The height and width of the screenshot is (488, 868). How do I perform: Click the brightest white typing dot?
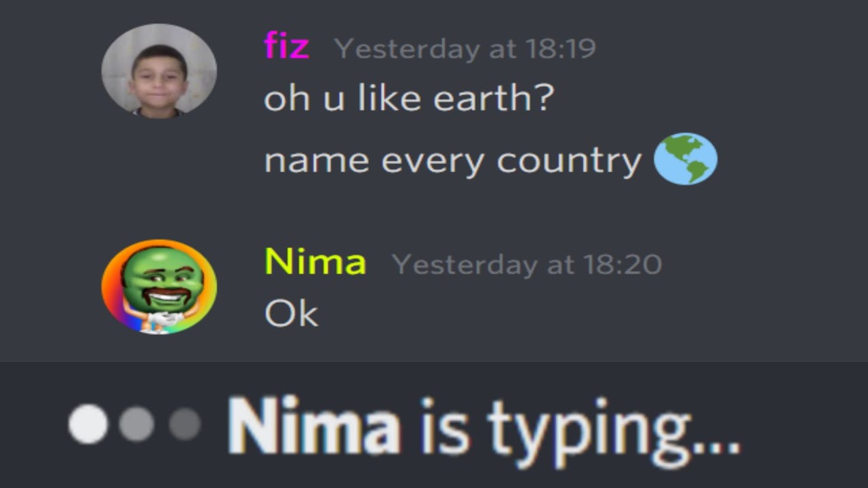(x=88, y=424)
